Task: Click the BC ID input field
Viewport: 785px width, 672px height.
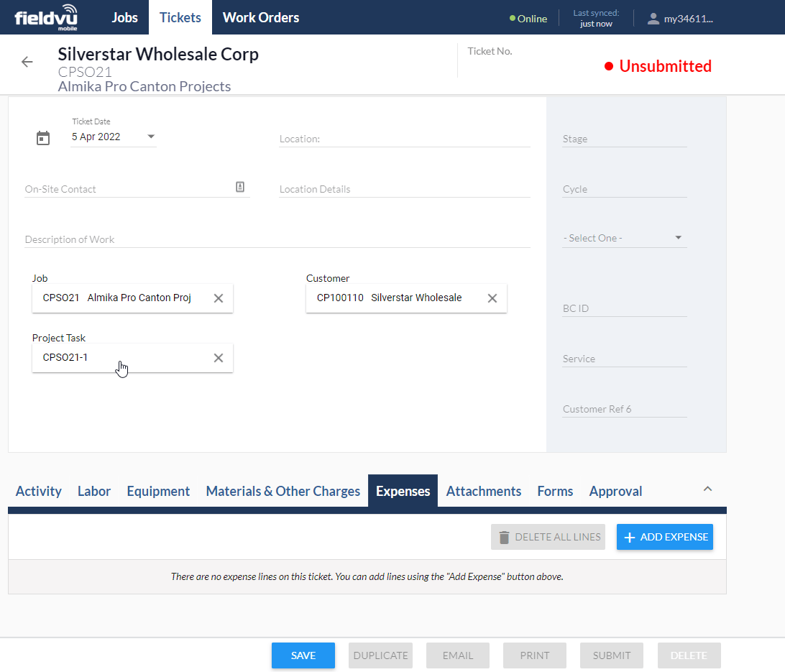Action: 624,308
